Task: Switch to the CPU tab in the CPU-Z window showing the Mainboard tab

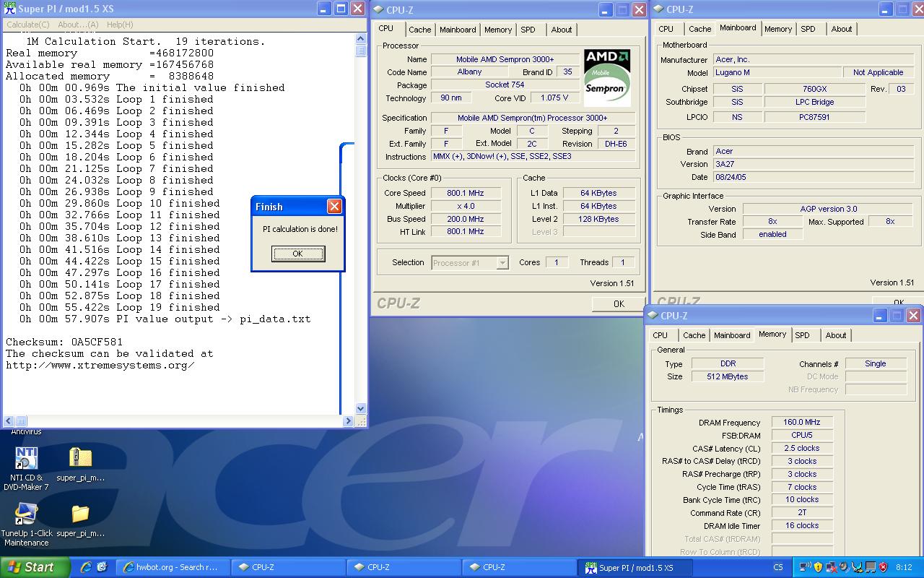Action: tap(666, 29)
